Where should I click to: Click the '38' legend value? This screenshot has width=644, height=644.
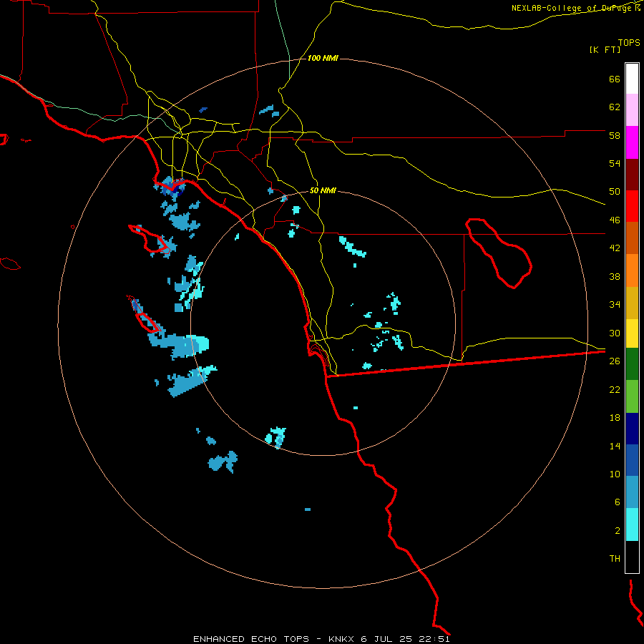615,276
